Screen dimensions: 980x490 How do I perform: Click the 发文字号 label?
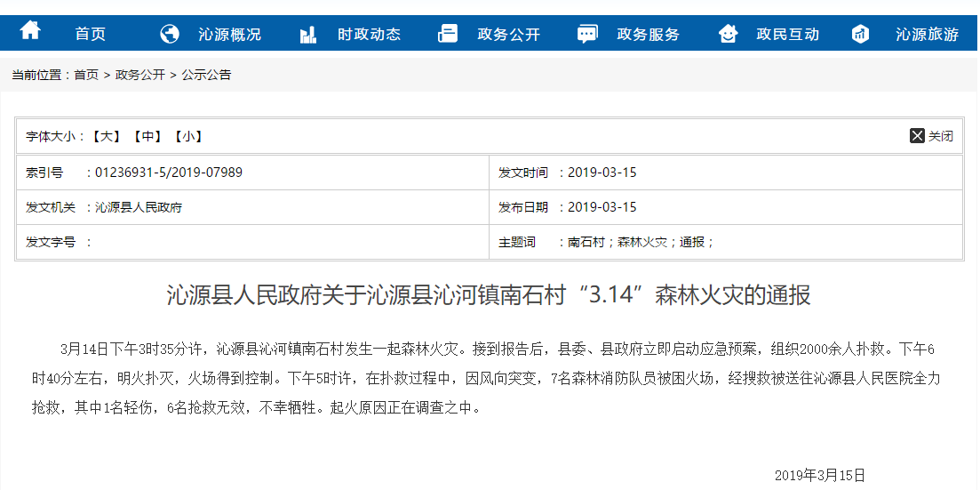[x=50, y=242]
